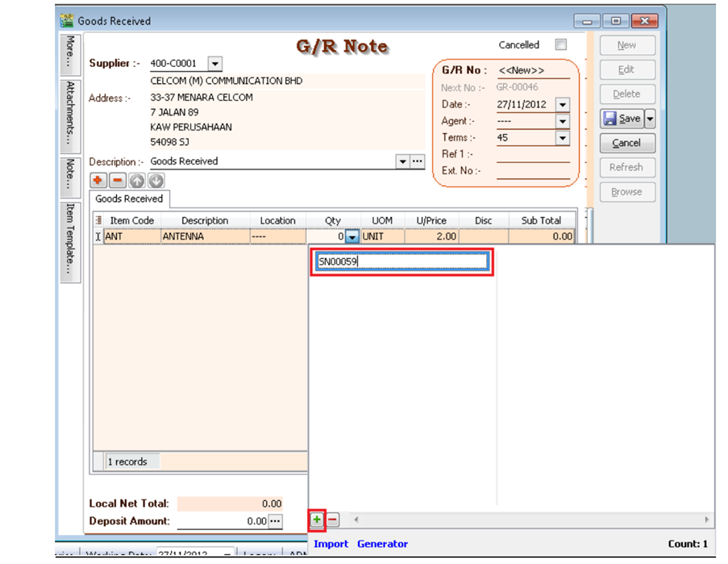Screen dimensions: 728x564
Task: Select the Goods Received tab
Action: [129, 198]
